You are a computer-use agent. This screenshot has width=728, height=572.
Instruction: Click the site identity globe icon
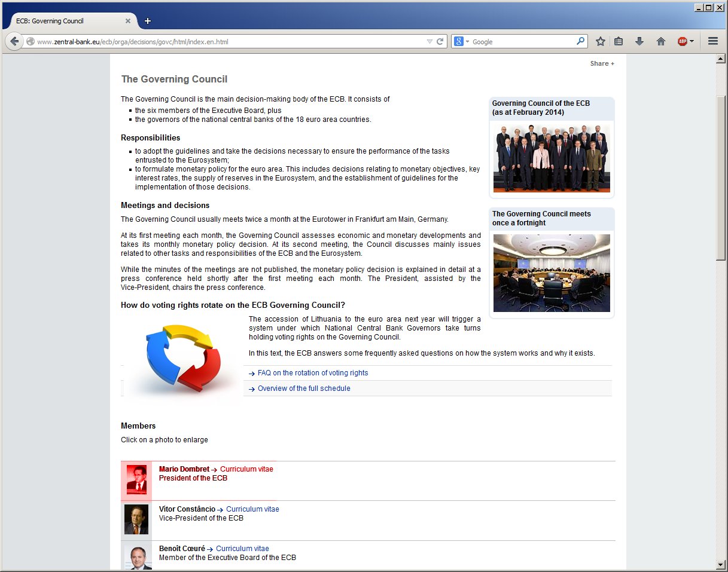click(x=30, y=42)
